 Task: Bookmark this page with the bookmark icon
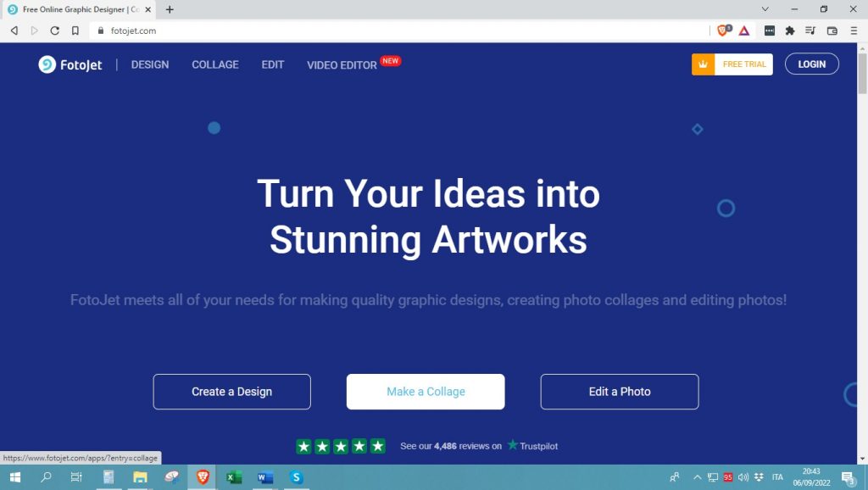click(75, 31)
